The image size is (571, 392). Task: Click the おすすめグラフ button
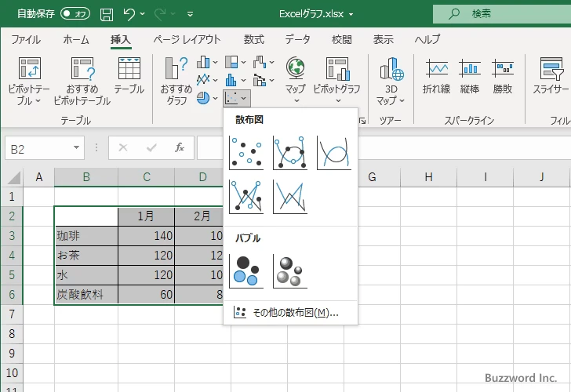point(176,81)
